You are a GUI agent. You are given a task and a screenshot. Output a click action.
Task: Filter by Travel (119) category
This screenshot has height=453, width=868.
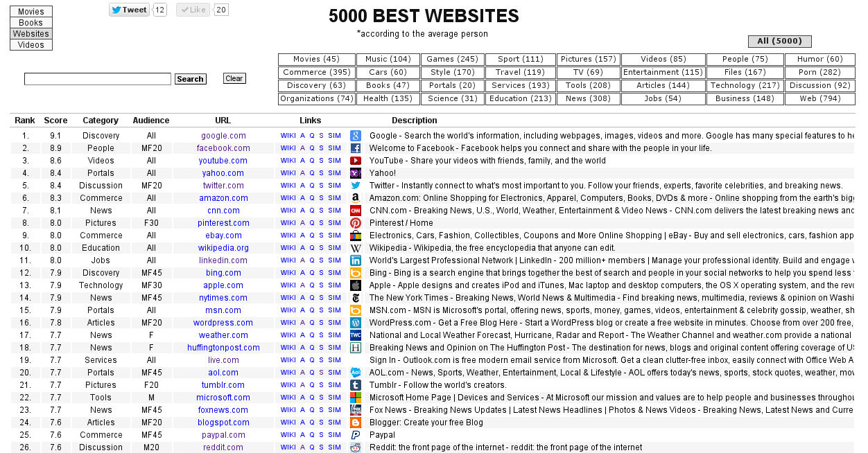520,73
